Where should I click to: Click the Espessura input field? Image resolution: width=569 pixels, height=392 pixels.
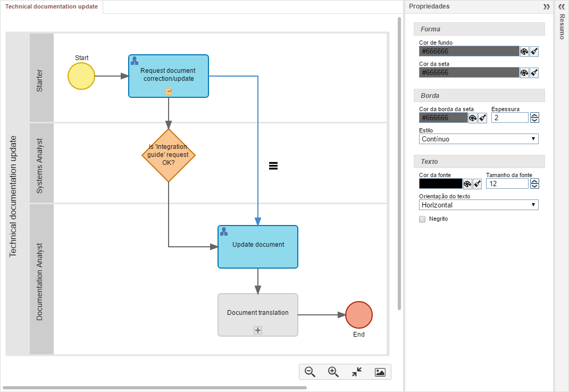[x=510, y=118]
